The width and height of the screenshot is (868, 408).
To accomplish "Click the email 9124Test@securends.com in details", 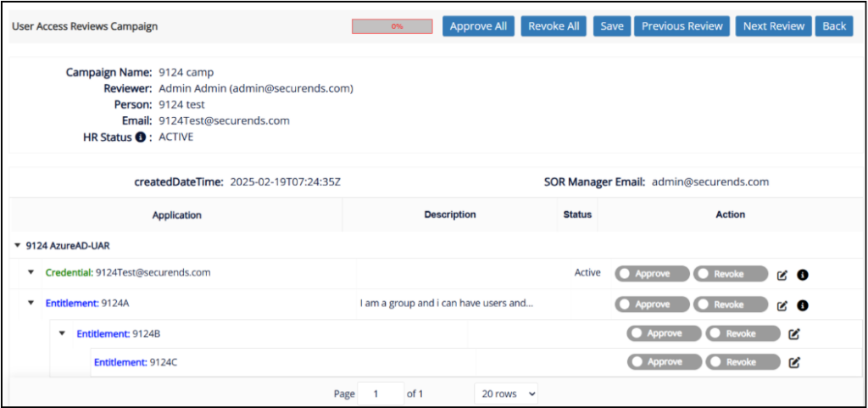I will 224,120.
